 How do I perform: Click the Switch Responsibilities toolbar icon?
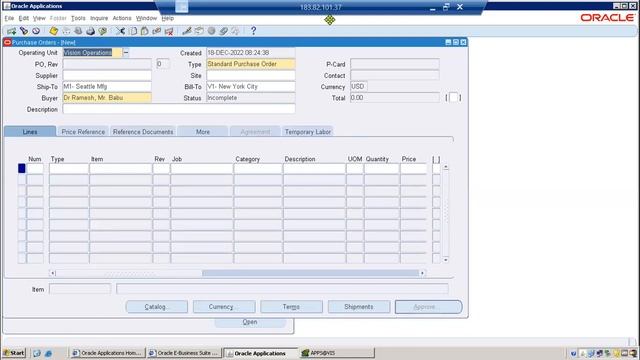point(78,31)
